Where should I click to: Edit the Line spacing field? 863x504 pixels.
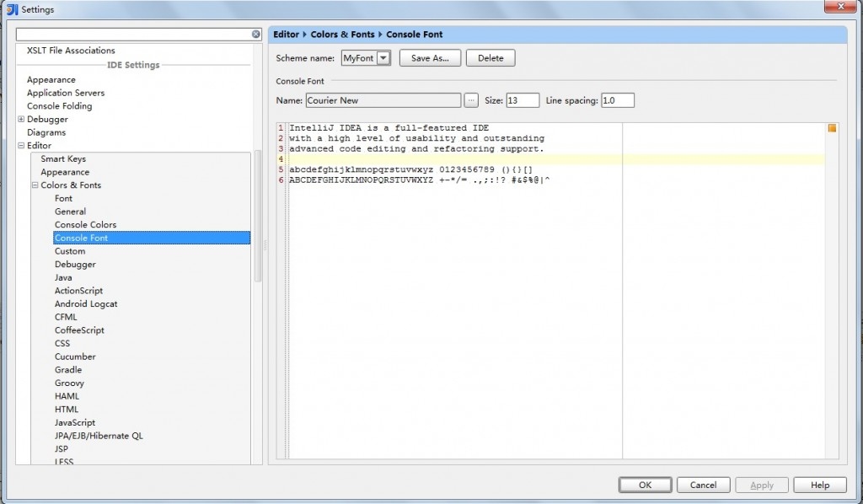point(618,100)
